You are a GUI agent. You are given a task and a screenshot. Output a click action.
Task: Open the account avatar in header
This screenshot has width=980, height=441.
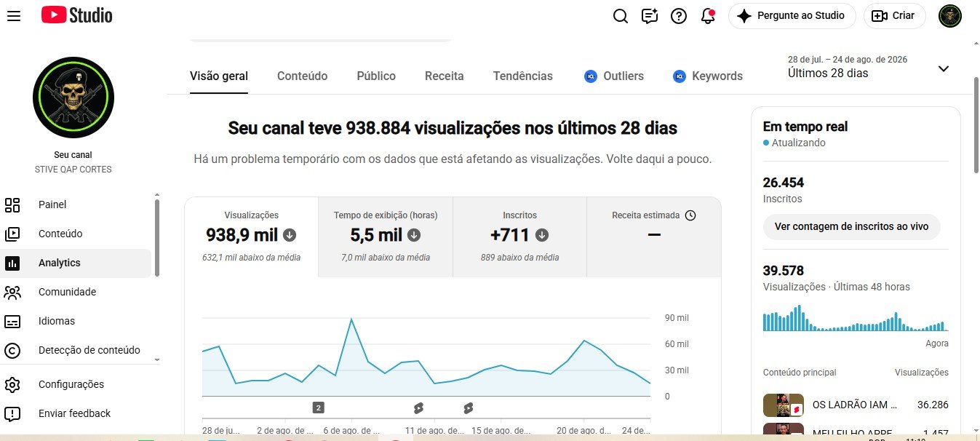pos(950,16)
